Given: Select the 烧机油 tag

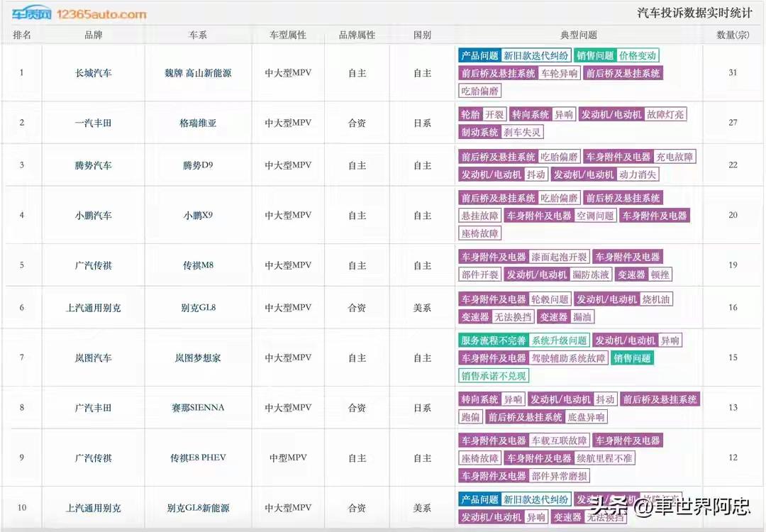Looking at the screenshot, I should [x=656, y=299].
